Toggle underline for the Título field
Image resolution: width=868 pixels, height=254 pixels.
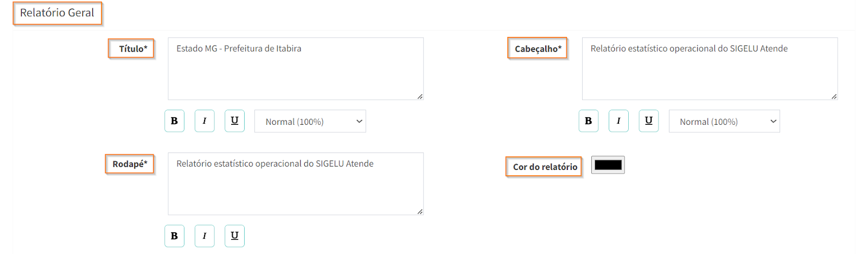click(x=234, y=121)
